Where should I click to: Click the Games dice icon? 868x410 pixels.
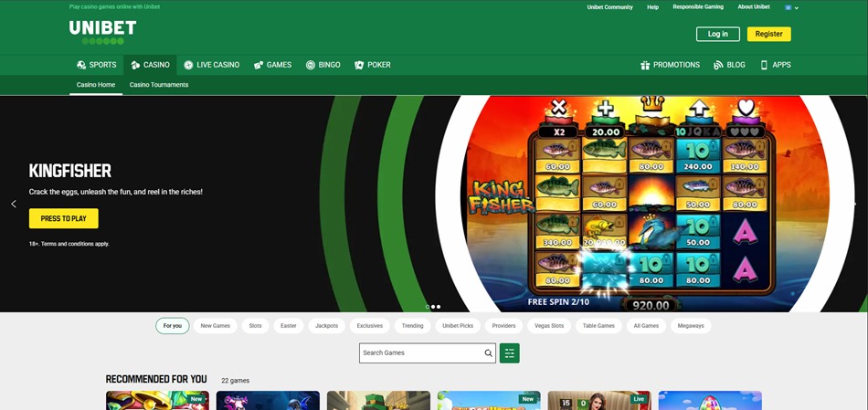click(x=259, y=65)
